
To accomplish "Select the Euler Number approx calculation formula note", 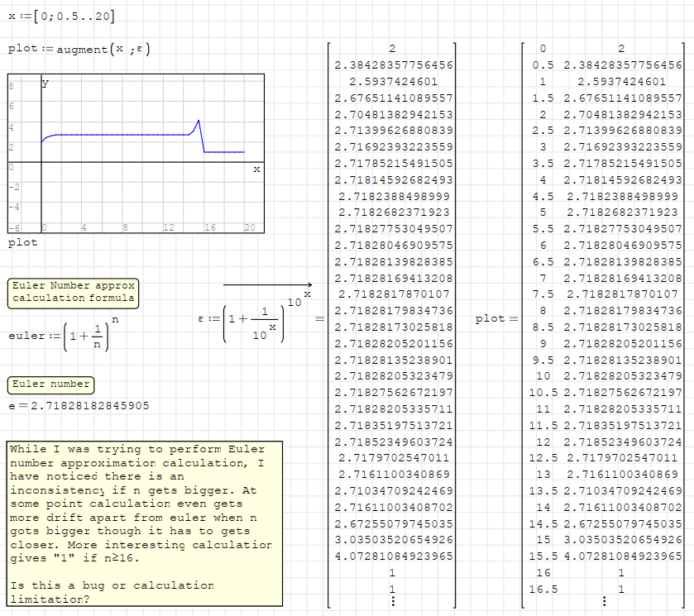I will (73, 292).
